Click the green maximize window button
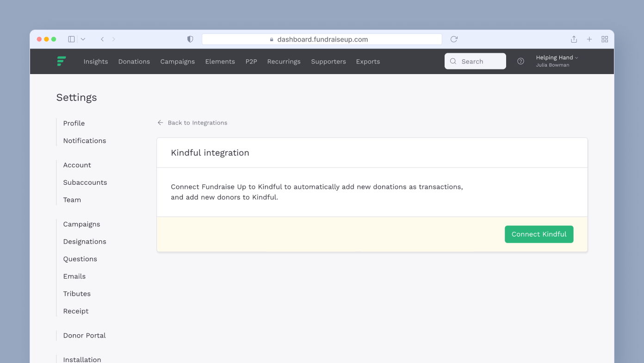Screen dimensions: 644x363 (x=54, y=39)
